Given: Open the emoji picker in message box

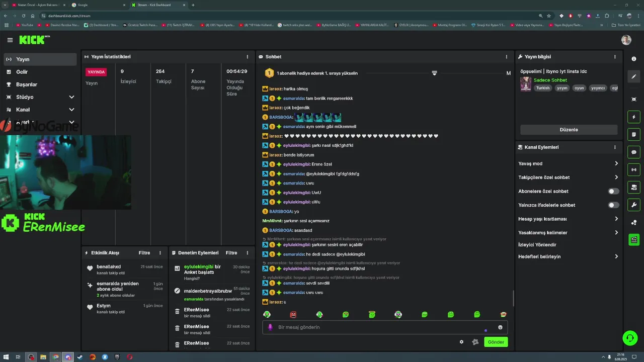Looking at the screenshot, I should (500, 327).
